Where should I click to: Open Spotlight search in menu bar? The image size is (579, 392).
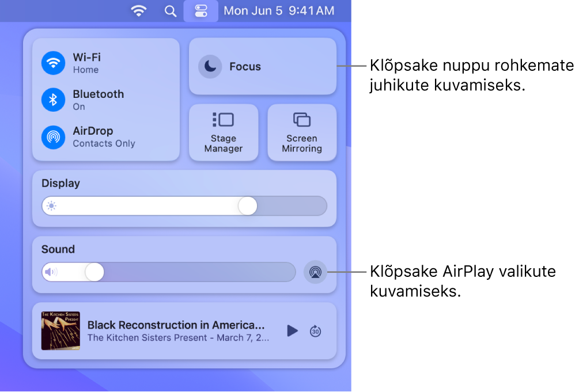coord(170,11)
